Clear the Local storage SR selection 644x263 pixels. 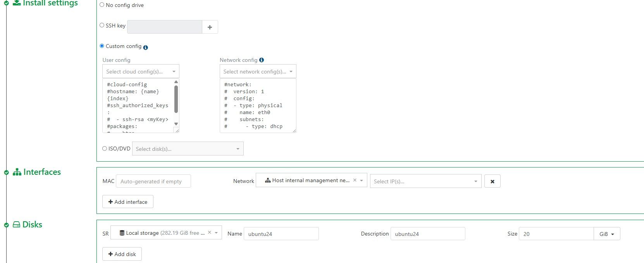click(x=209, y=232)
